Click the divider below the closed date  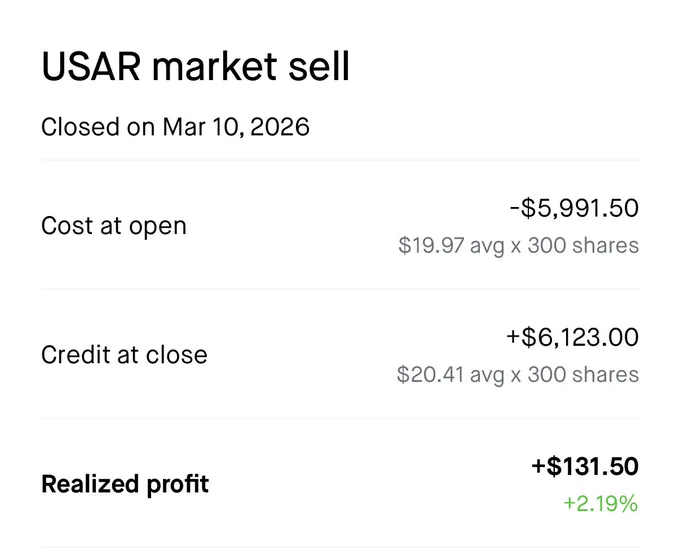click(x=340, y=160)
